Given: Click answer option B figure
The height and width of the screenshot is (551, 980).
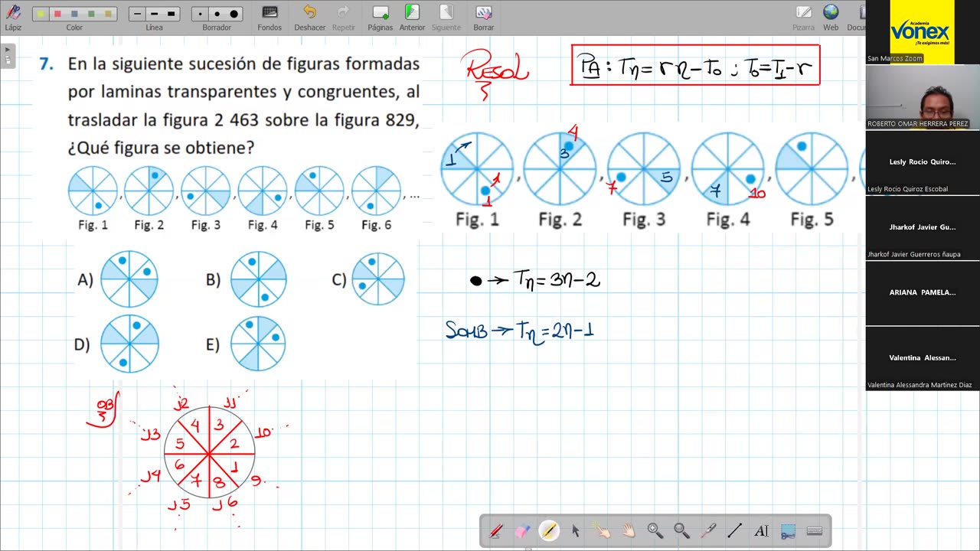Looking at the screenshot, I should 259,279.
